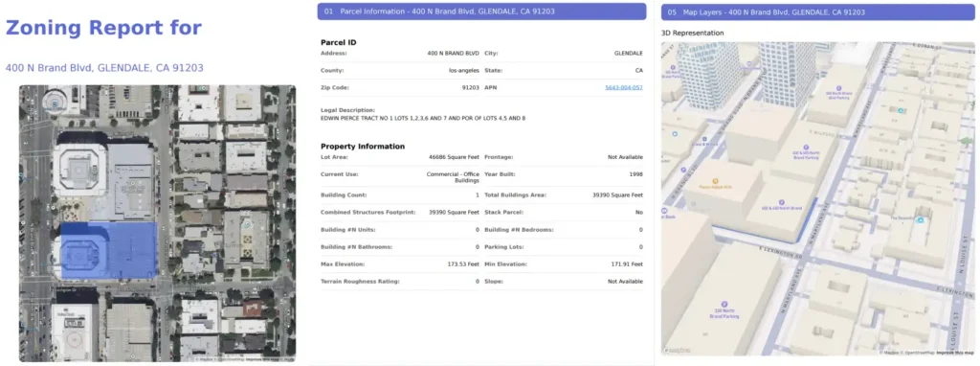This screenshot has width=980, height=366.
Task: Click the 01 Parcel Information header
Action: pyautogui.click(x=482, y=11)
